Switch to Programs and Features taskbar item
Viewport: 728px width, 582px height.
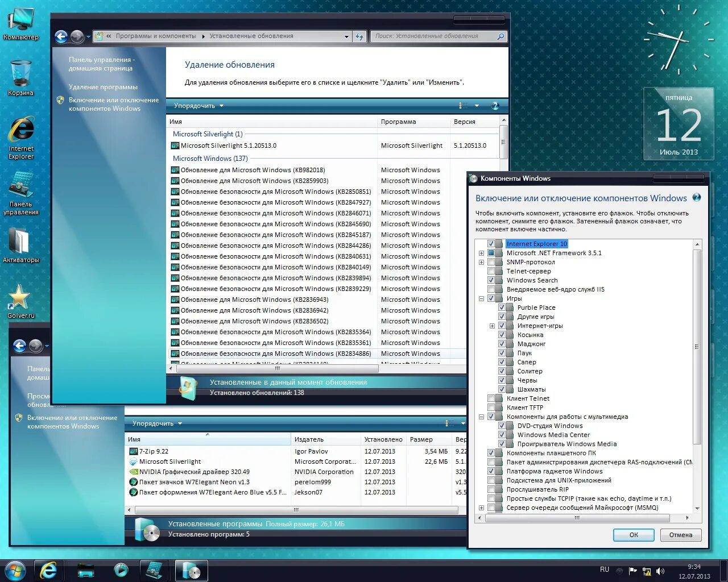191,570
